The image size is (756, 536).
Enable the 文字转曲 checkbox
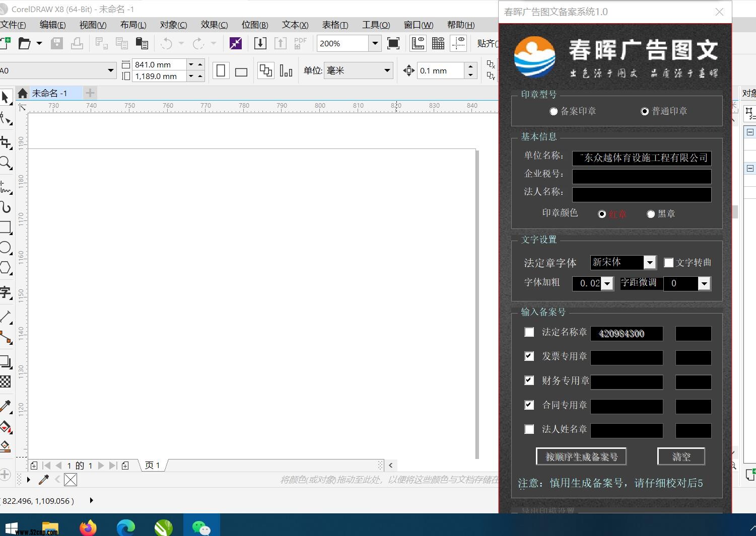point(669,263)
